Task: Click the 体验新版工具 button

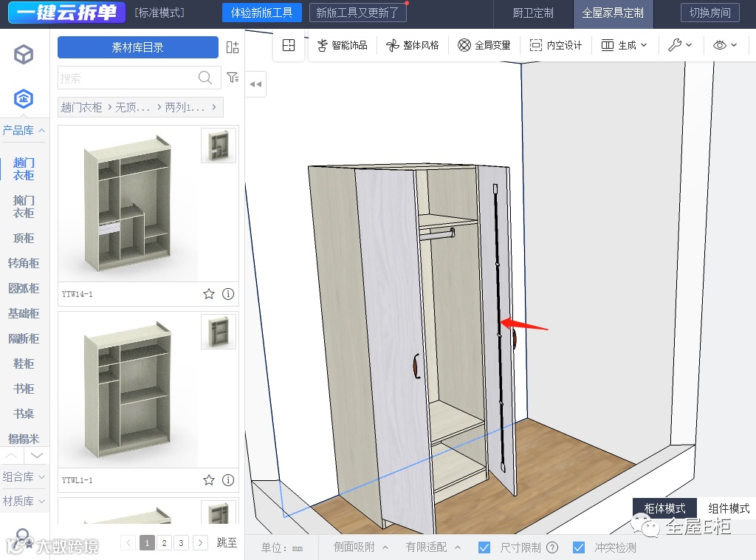Action: click(x=262, y=13)
